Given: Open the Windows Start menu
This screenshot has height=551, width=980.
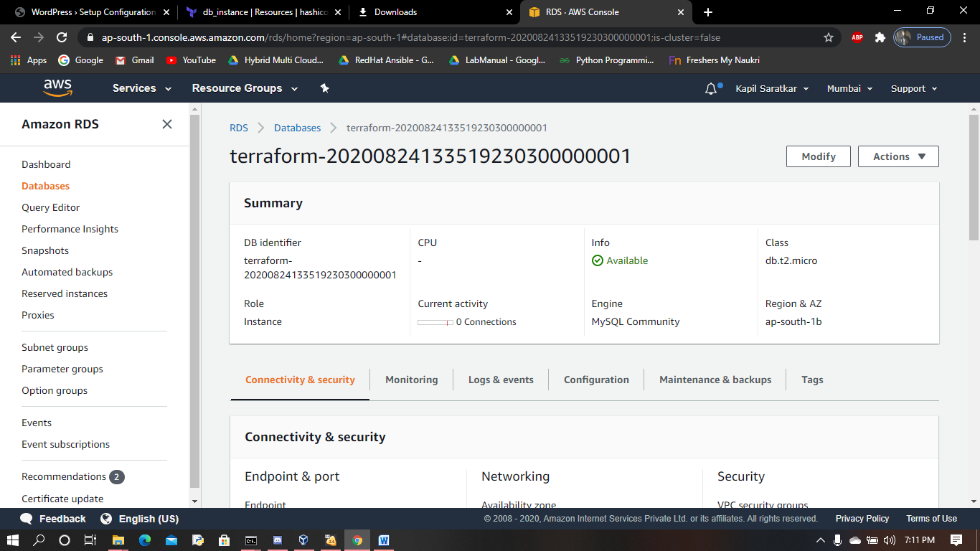Looking at the screenshot, I should point(13,540).
